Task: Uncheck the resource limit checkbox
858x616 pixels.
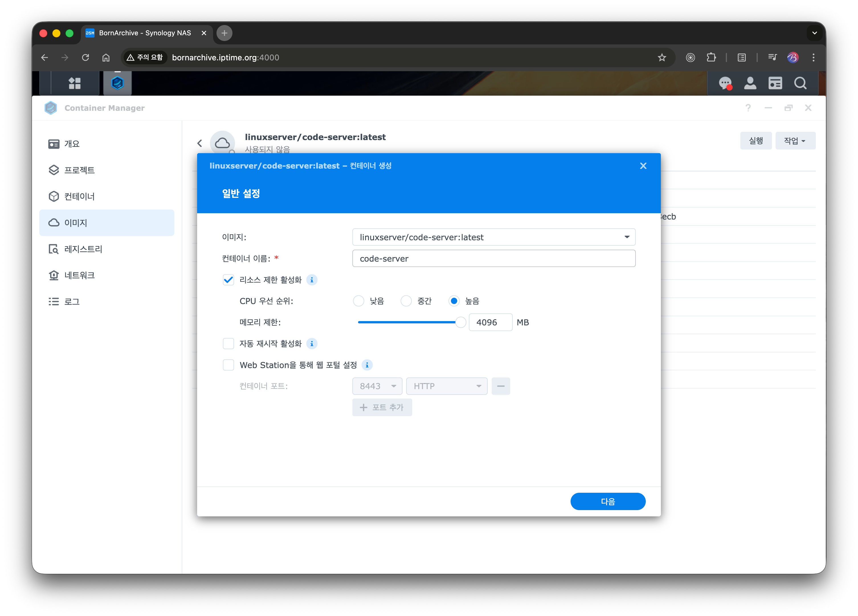Action: (228, 280)
